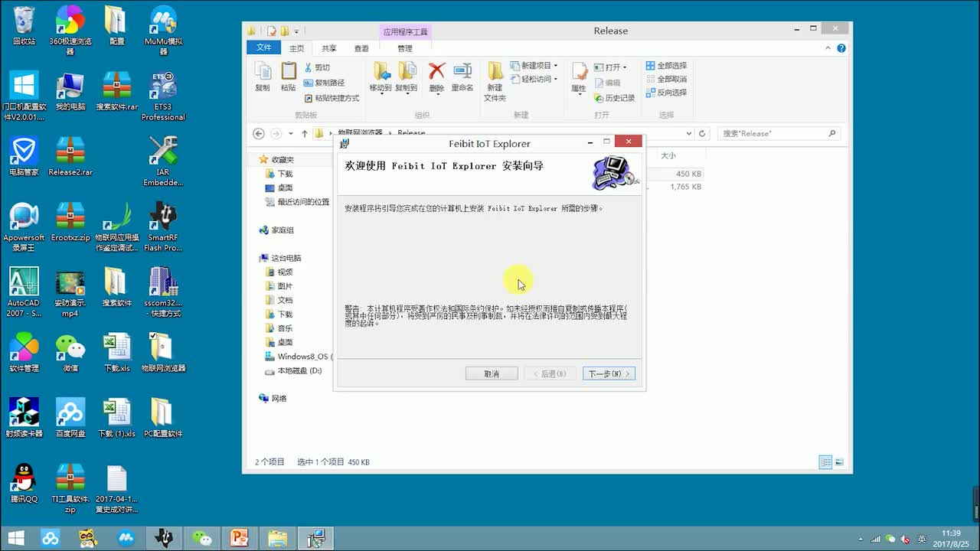This screenshot has height=551, width=980.
Task: Open the Manage (管理) tab
Action: pyautogui.click(x=405, y=48)
